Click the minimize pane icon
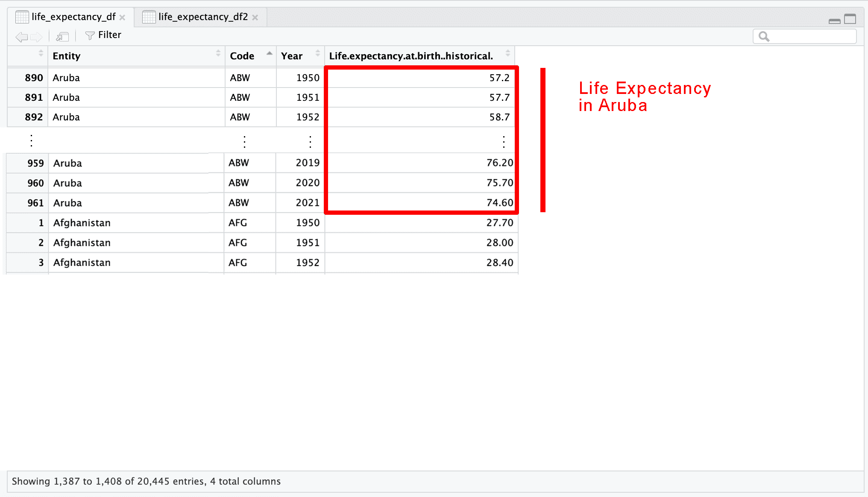868x497 pixels. click(x=834, y=20)
